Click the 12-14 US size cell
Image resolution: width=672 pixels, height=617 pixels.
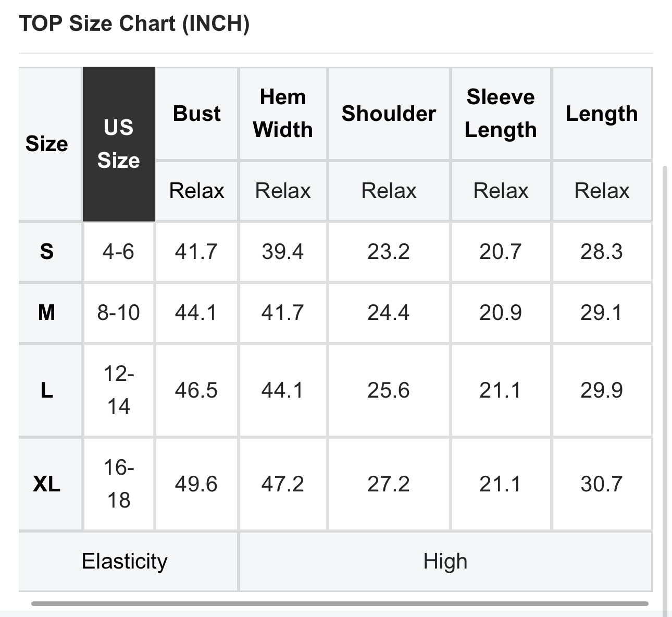point(119,390)
